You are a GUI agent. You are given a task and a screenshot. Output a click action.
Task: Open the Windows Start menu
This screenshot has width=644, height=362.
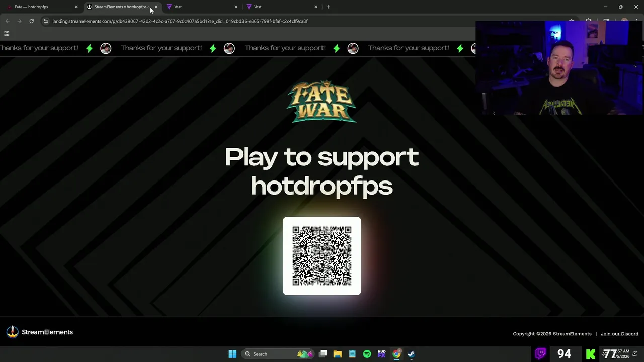click(x=232, y=354)
